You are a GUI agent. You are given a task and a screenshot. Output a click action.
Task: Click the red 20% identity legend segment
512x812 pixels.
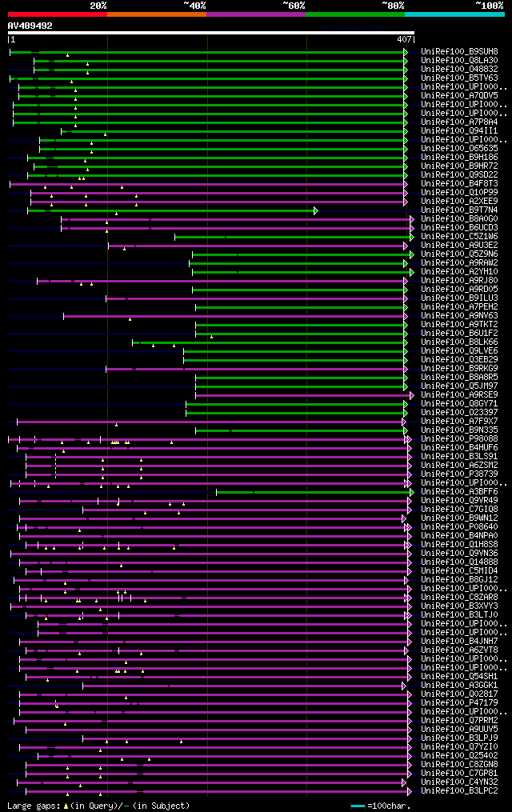(58, 14)
